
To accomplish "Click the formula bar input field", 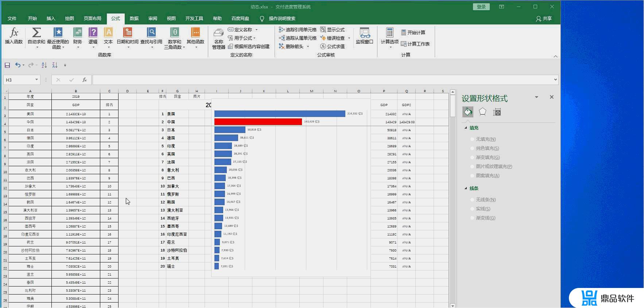I will [323, 80].
